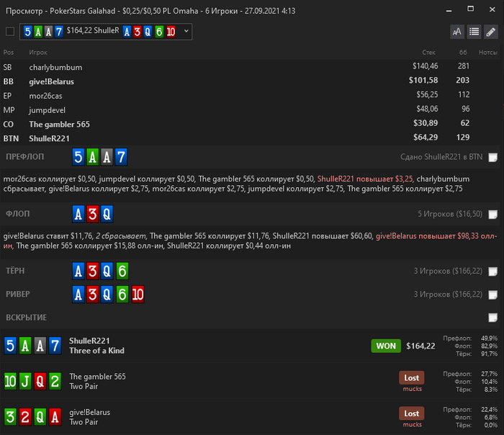504x435 pixels.
Task: Click the red 3 card on the ФЛОП
Action: click(93, 214)
